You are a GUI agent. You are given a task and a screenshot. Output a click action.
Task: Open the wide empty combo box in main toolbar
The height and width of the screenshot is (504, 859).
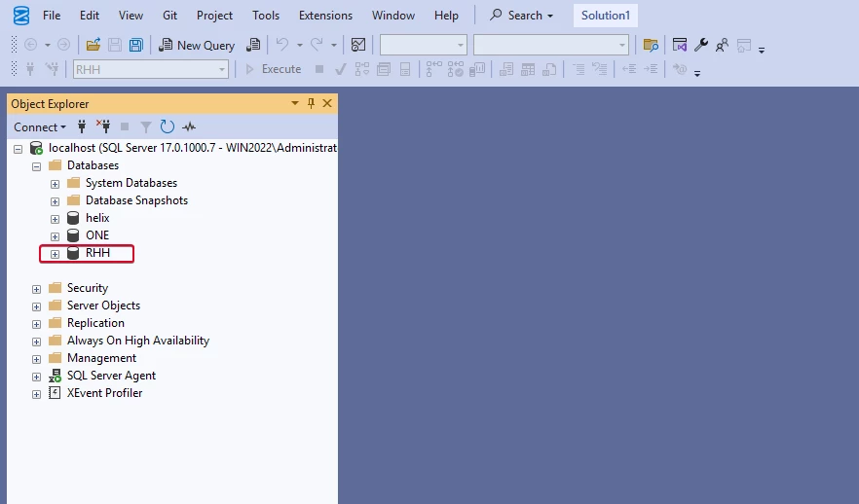click(550, 45)
